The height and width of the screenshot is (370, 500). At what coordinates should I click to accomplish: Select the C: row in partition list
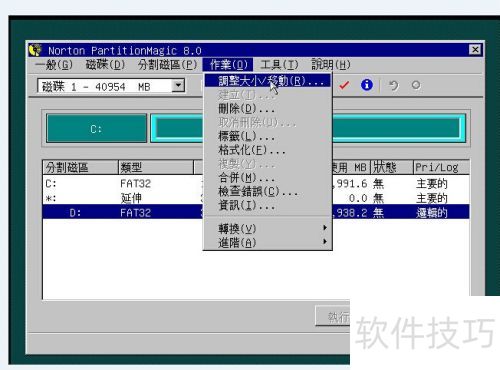click(x=256, y=183)
